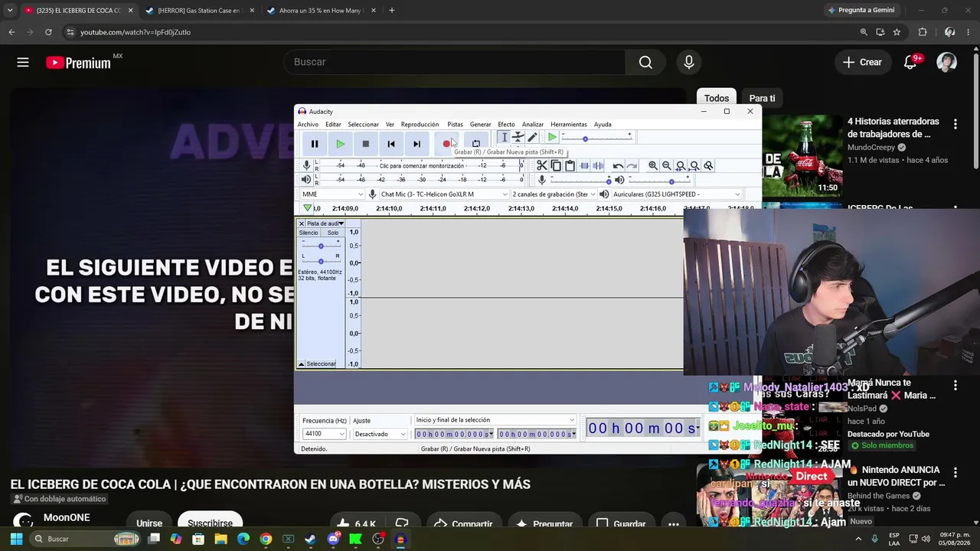Stop the Audacity transport
Viewport: 980px width, 551px height.
point(366,144)
